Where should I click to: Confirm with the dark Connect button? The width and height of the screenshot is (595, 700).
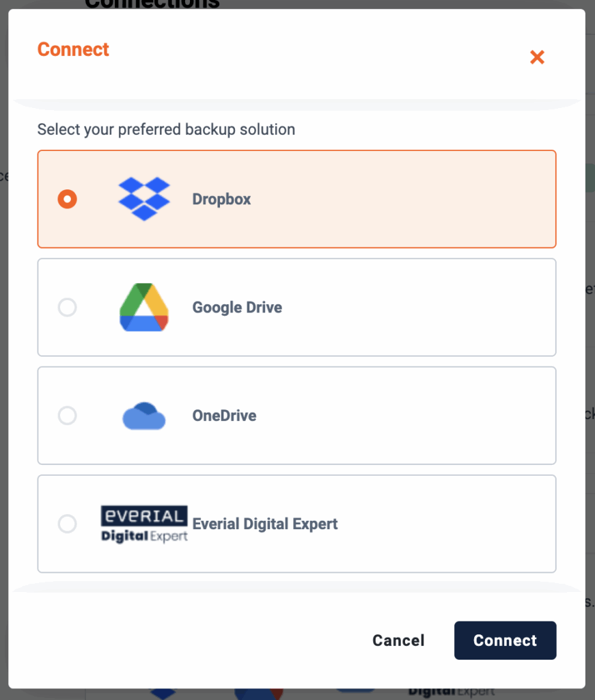coord(505,640)
